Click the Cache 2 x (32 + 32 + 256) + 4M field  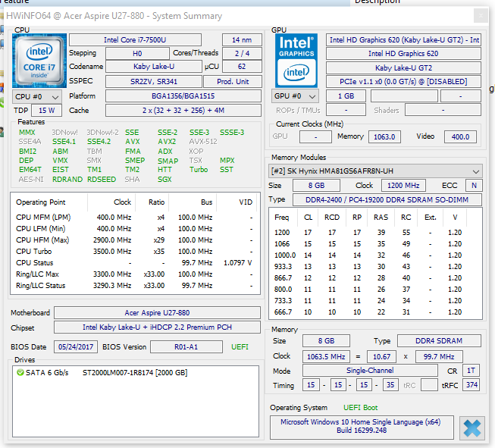(x=183, y=111)
